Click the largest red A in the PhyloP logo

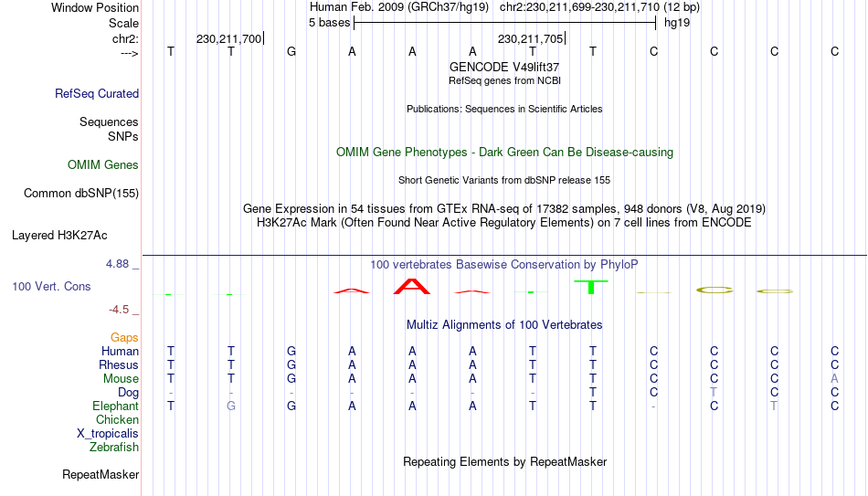412,286
